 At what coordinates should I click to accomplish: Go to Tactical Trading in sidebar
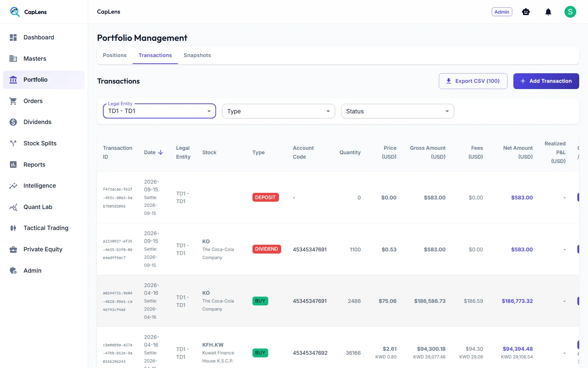coord(44,228)
